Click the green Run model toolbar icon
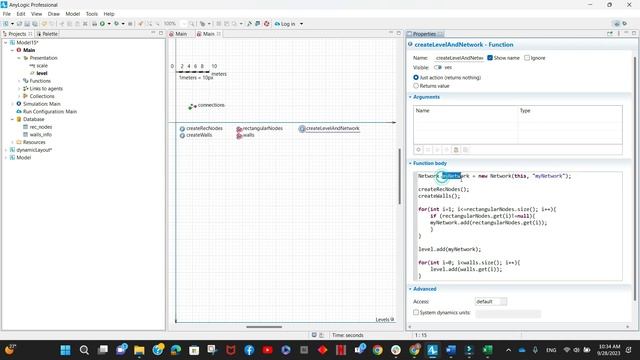640x360 pixels. (x=102, y=24)
